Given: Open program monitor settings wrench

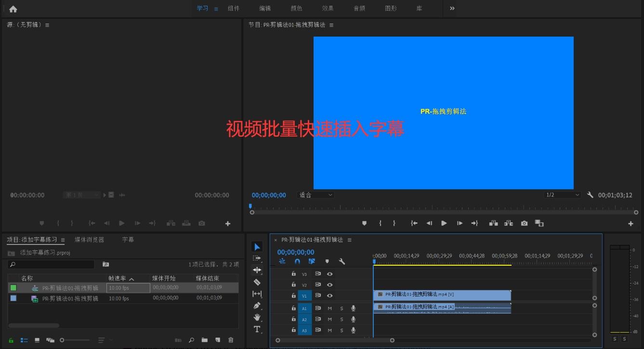Looking at the screenshot, I should click(x=590, y=195).
